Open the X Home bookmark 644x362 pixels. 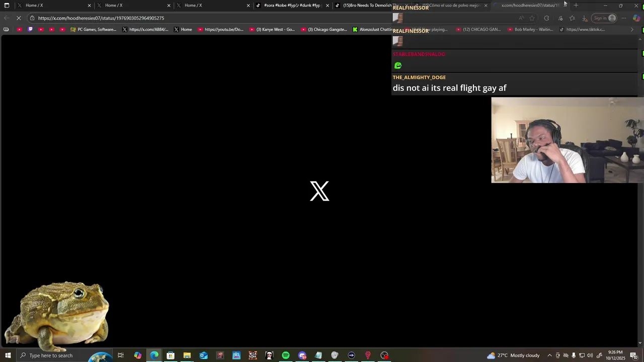(183, 29)
